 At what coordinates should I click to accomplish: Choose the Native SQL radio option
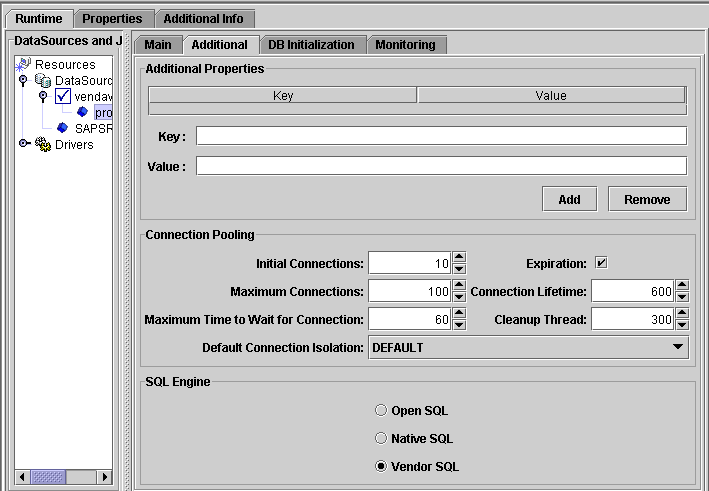(x=380, y=438)
